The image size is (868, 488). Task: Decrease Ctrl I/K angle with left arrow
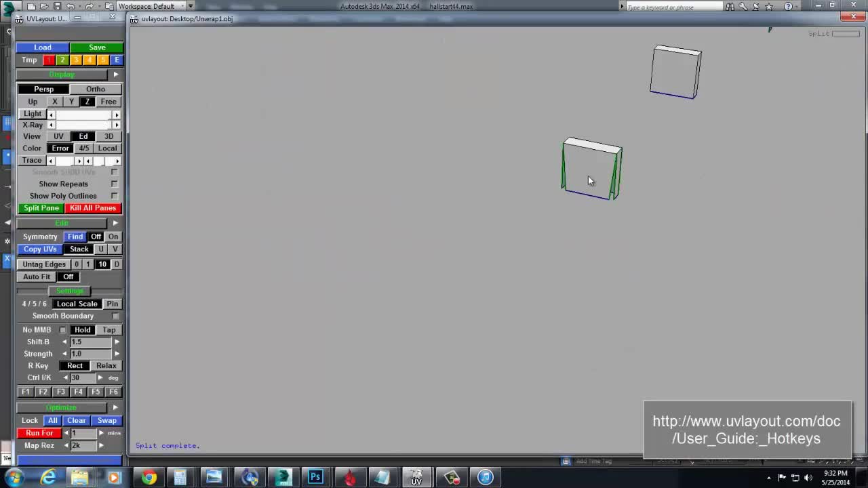(x=66, y=378)
